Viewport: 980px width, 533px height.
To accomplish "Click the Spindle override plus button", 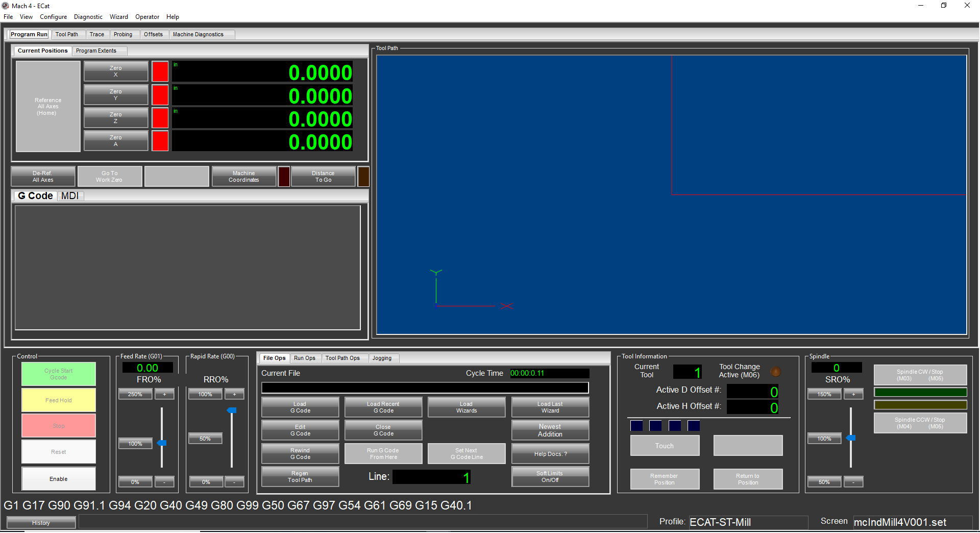I will 853,395.
